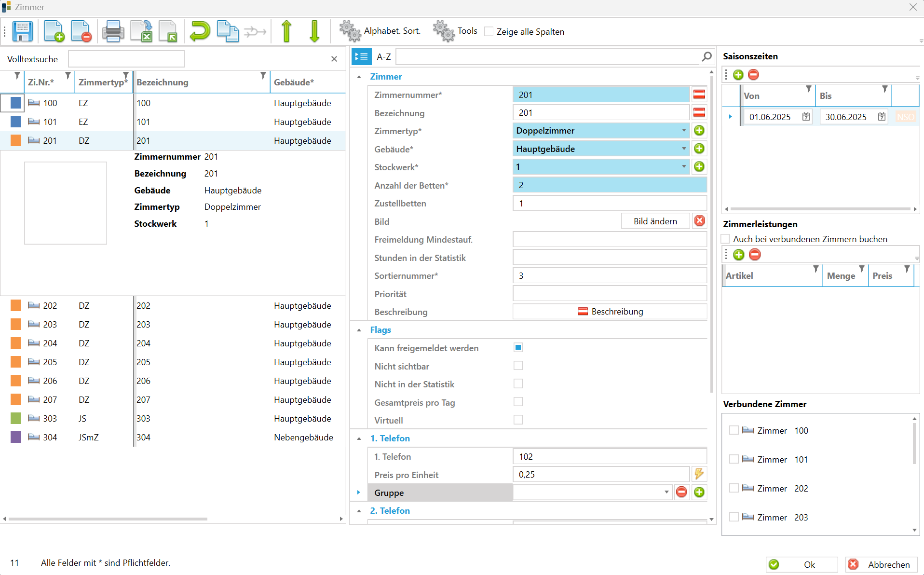This screenshot has width=924, height=575.
Task: Move the room down with the green arrow
Action: coord(314,31)
